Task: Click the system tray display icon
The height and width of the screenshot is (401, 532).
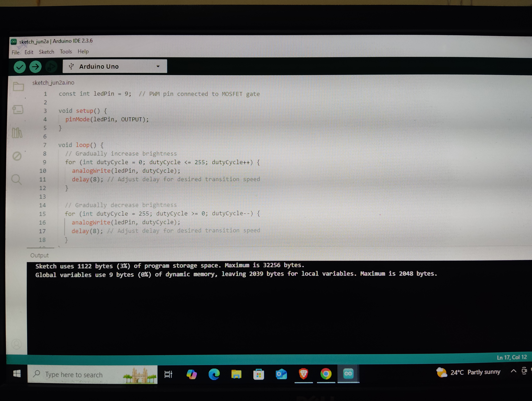Action: [x=524, y=371]
